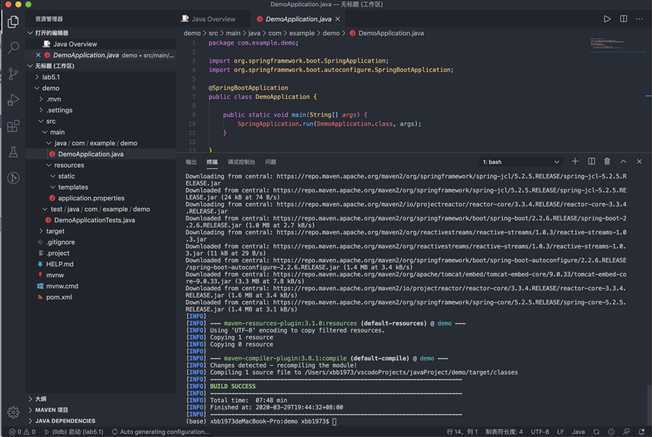Open the .gitignore file
652x437 pixels.
(102, 242)
